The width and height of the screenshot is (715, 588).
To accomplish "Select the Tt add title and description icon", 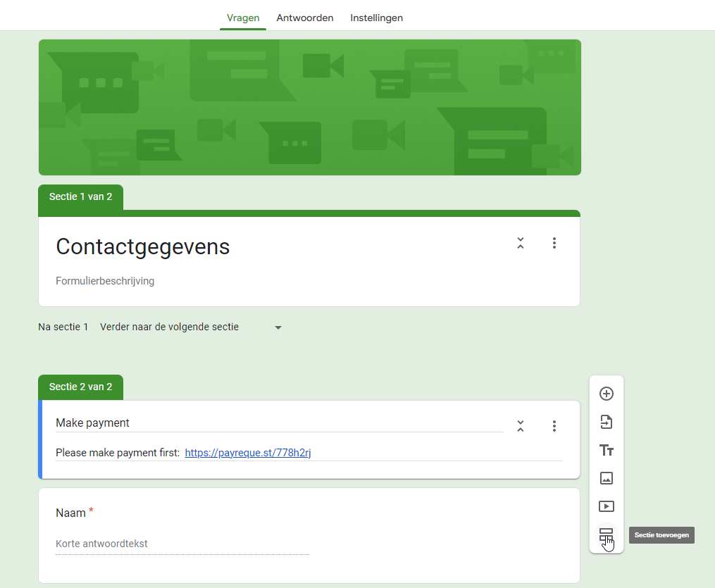I will 606,450.
